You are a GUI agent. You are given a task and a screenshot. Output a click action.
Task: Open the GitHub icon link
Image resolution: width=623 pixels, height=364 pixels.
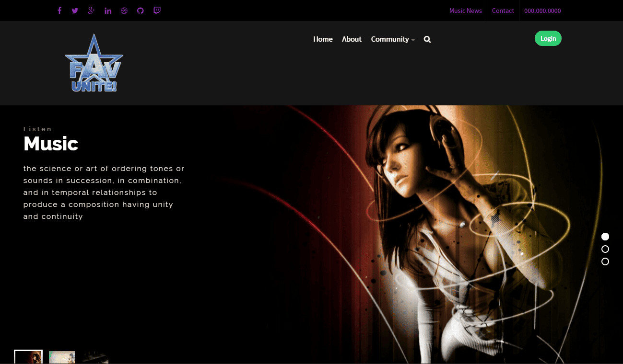point(140,11)
